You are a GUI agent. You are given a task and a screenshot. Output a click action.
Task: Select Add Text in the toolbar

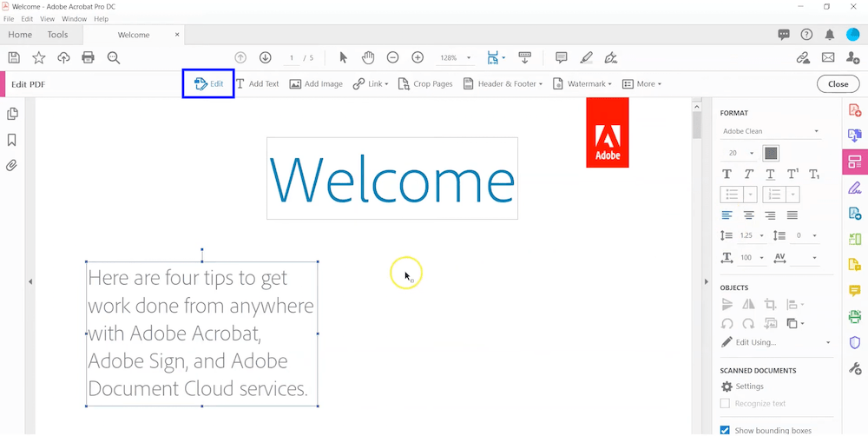click(258, 84)
